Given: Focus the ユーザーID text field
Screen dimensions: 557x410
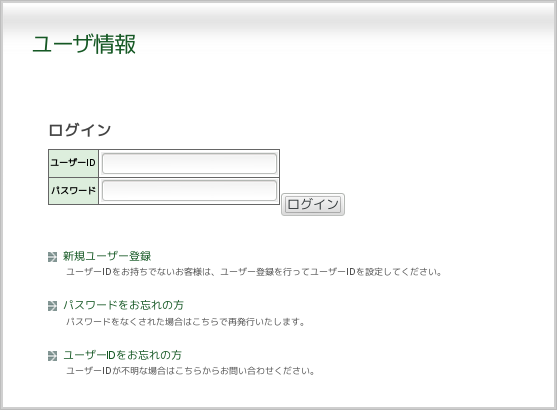Looking at the screenshot, I should coord(189,163).
